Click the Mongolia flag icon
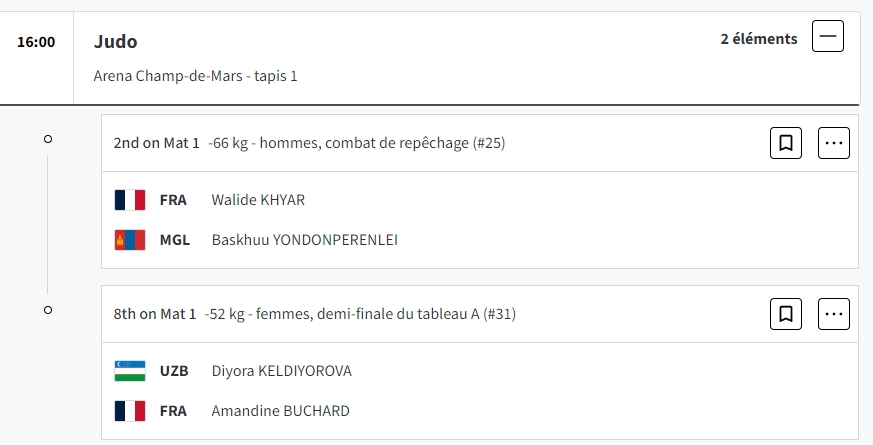This screenshot has height=445, width=873. pos(130,240)
